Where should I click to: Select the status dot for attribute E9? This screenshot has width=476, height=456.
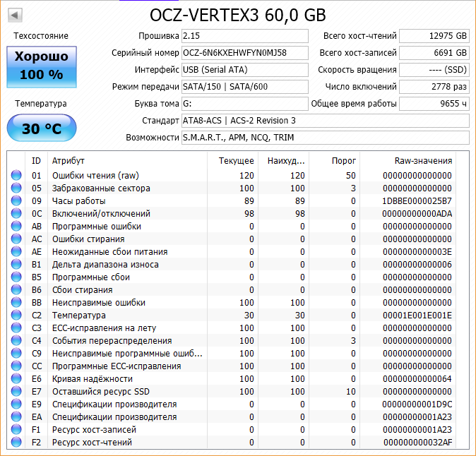point(16,404)
